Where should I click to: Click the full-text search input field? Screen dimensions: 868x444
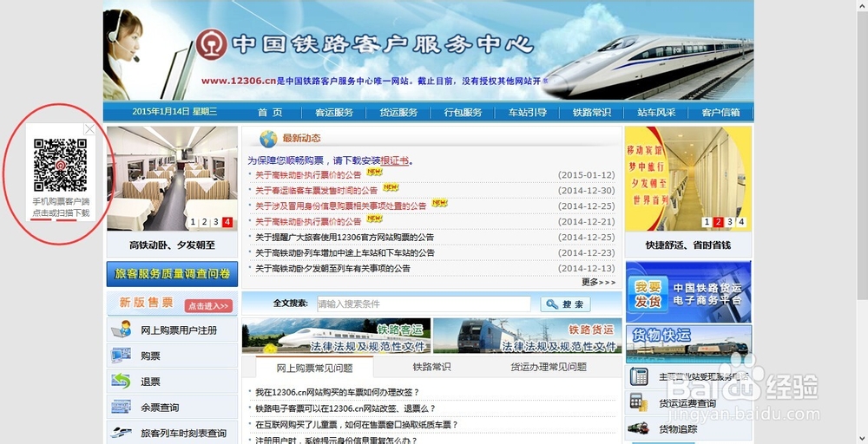[x=424, y=304]
